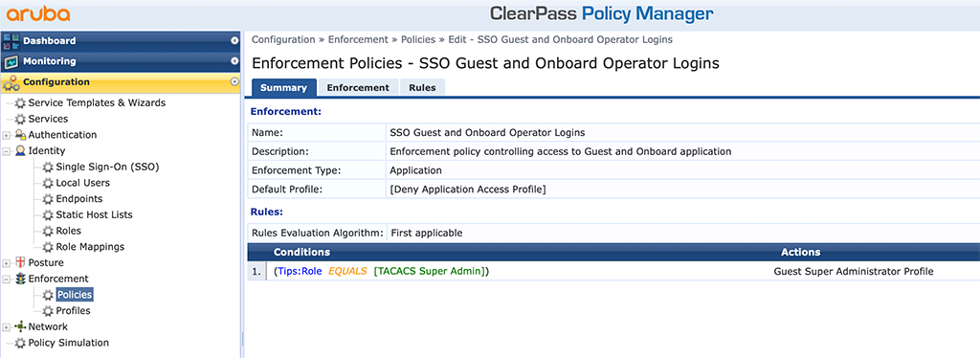This screenshot has height=358, width=980.
Task: Click gear icon beside Static Host Lists
Action: coord(48,215)
